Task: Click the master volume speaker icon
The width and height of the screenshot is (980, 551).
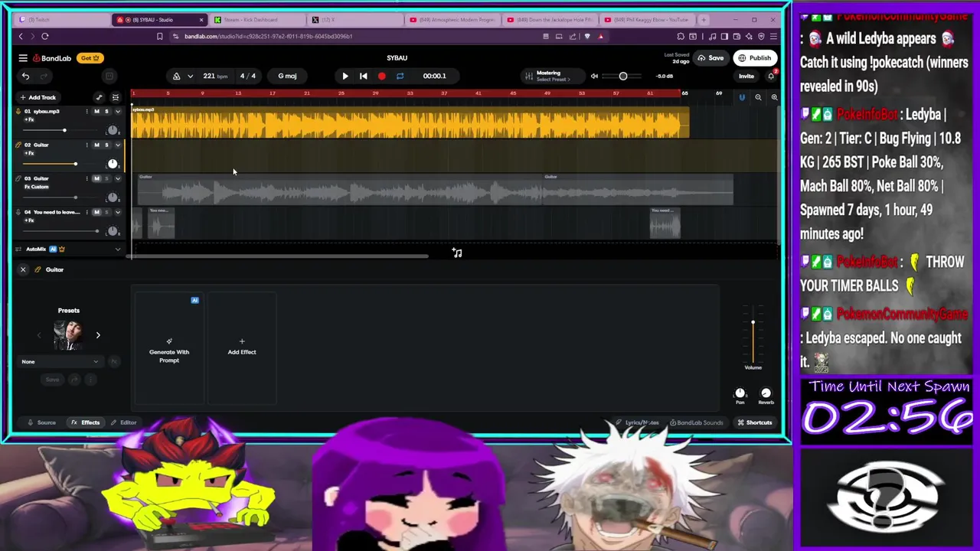Action: click(x=594, y=76)
